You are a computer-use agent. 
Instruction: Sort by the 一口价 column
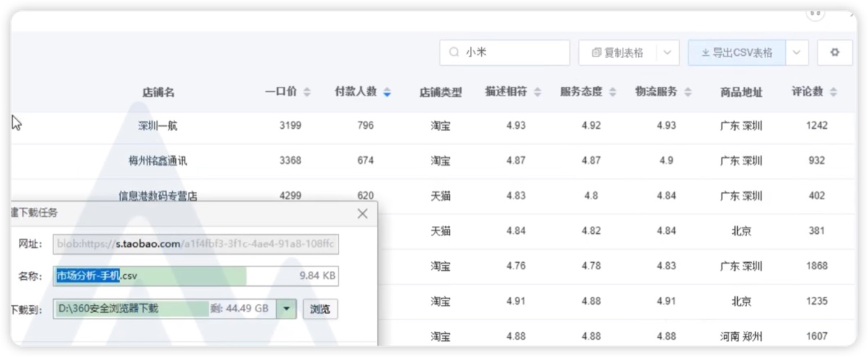tap(307, 92)
